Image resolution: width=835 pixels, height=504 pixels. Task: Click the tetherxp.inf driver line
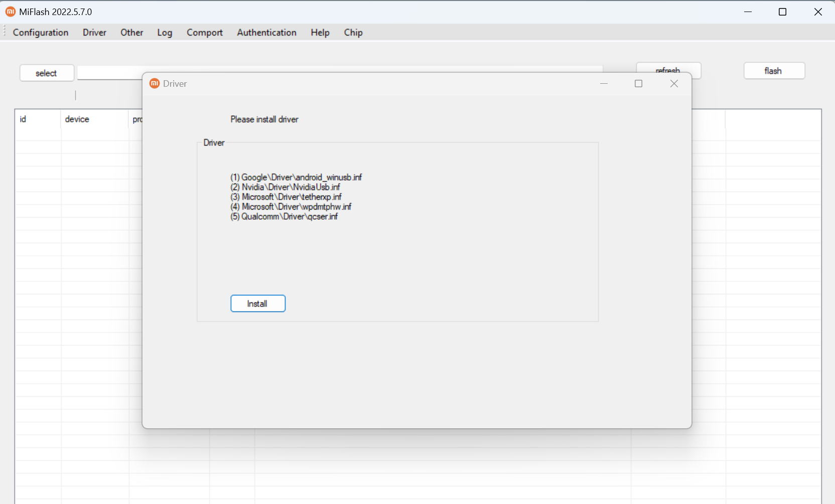click(286, 197)
